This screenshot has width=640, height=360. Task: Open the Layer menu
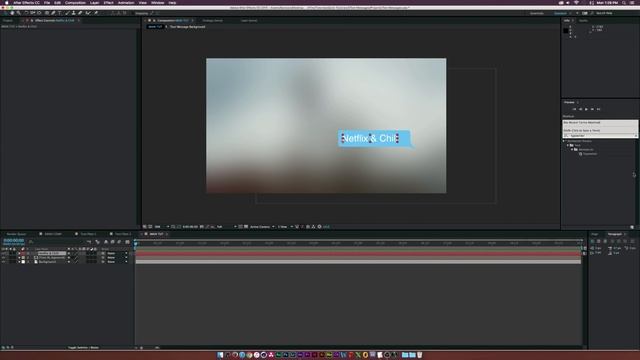pos(94,2)
